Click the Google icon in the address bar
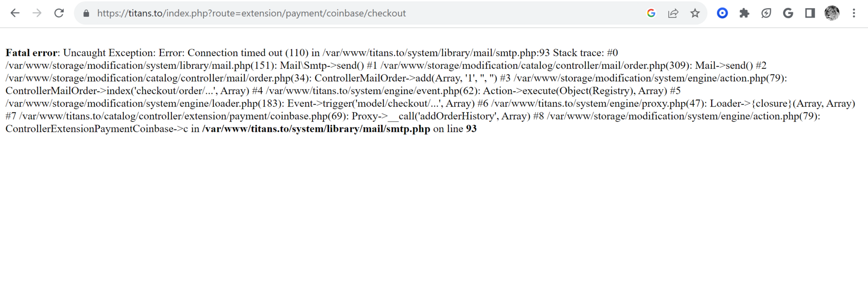 tap(651, 13)
